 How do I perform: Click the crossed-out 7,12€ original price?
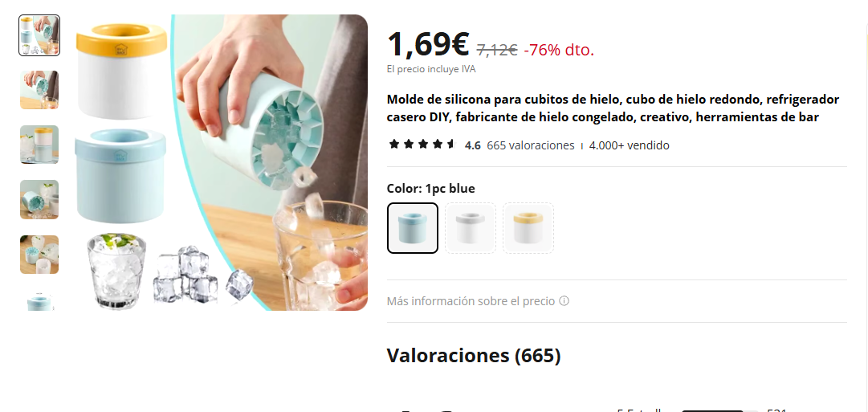(x=497, y=50)
